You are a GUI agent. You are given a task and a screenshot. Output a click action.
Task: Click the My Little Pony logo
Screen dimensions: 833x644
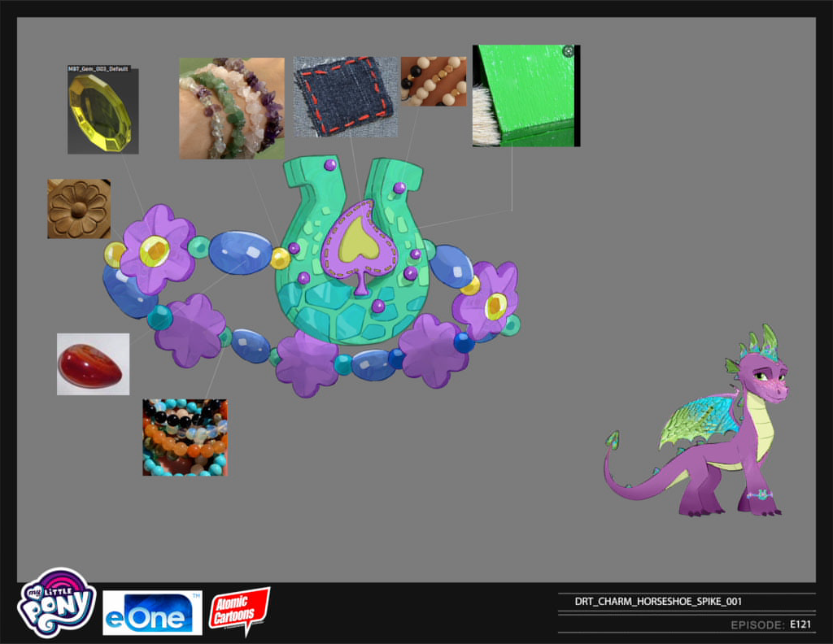56,603
